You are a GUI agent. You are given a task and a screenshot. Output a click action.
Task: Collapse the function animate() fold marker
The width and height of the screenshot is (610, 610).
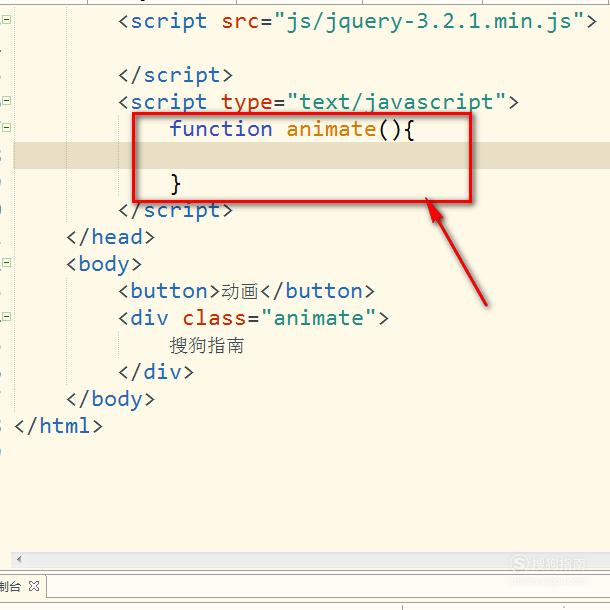(x=7, y=128)
